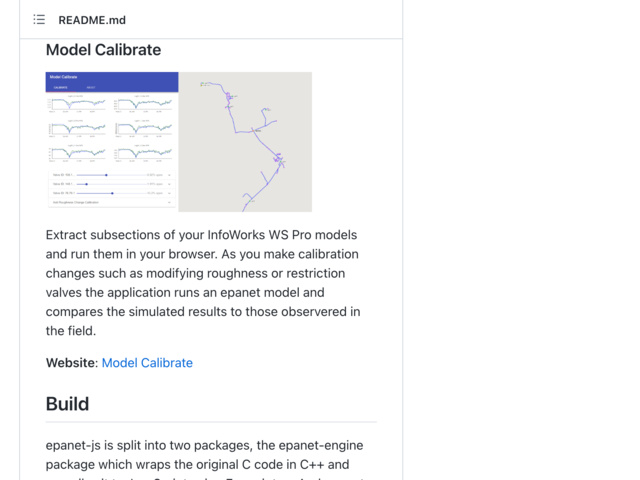The width and height of the screenshot is (640, 480).
Task: Open the Model Calibrate website link
Action: coord(147,363)
